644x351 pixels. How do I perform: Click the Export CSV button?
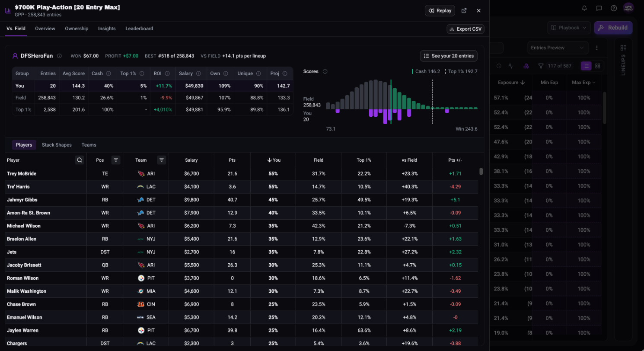click(465, 29)
